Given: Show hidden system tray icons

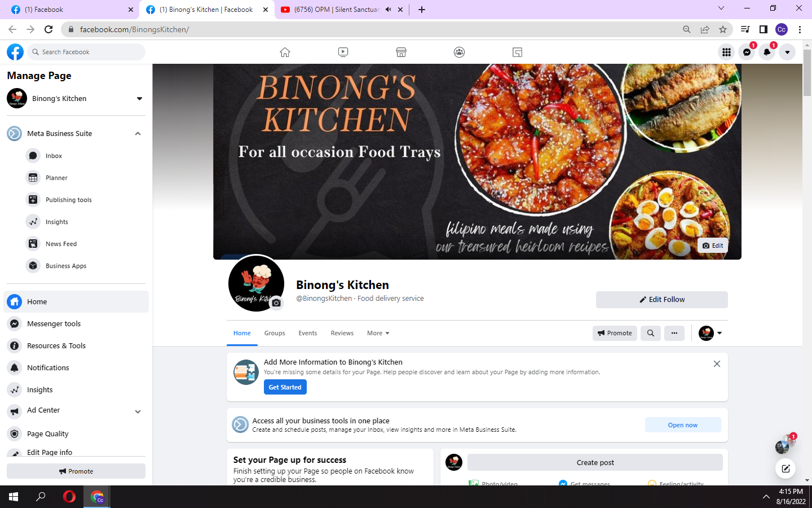Looking at the screenshot, I should 766,497.
